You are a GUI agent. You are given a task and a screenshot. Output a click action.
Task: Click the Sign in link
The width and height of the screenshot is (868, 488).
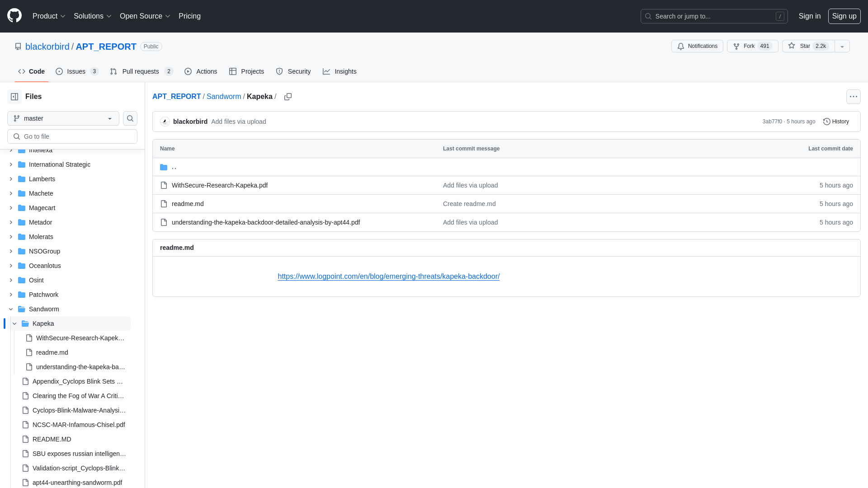click(x=809, y=16)
